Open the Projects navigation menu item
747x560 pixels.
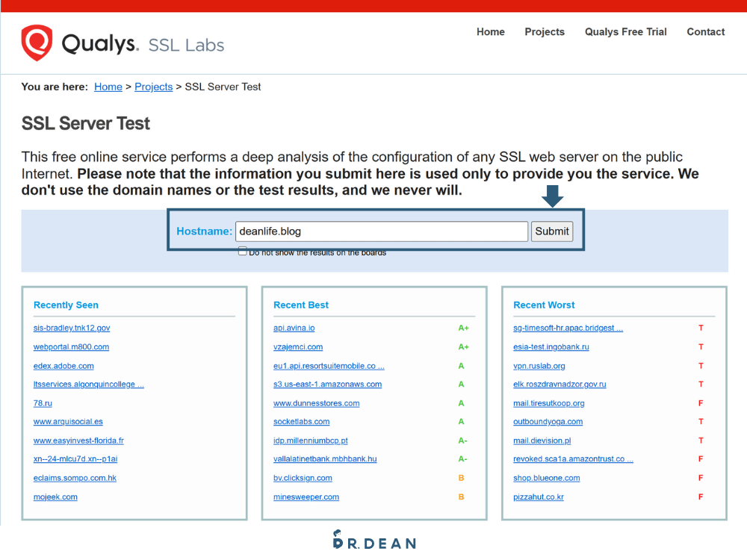tap(545, 32)
